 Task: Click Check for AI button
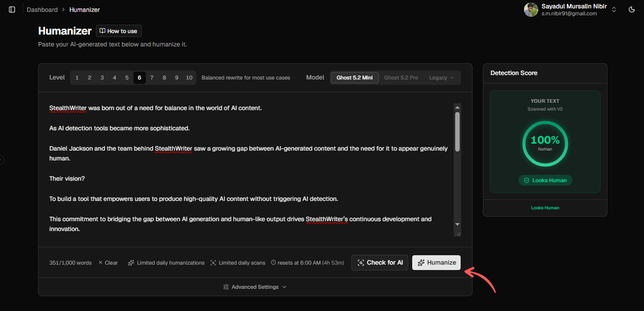(380, 263)
